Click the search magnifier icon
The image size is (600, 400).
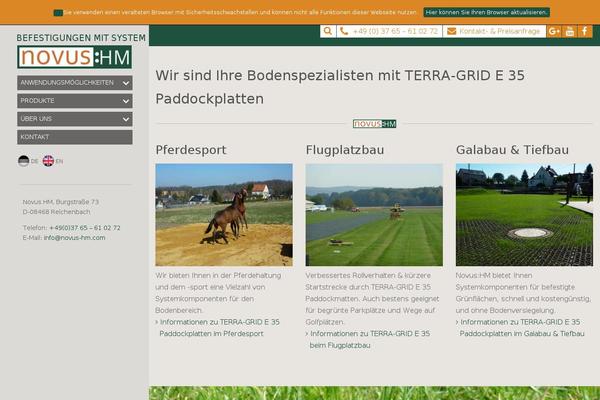328,31
